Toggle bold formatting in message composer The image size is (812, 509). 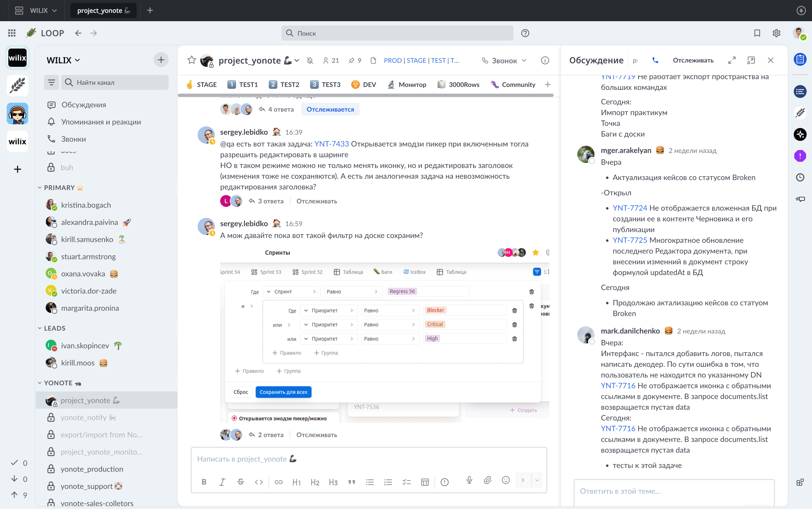204,482
